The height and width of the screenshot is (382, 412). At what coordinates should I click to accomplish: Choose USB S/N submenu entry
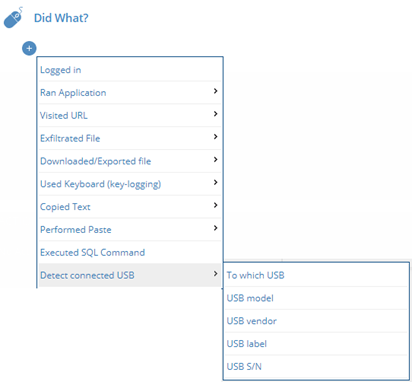click(x=316, y=367)
